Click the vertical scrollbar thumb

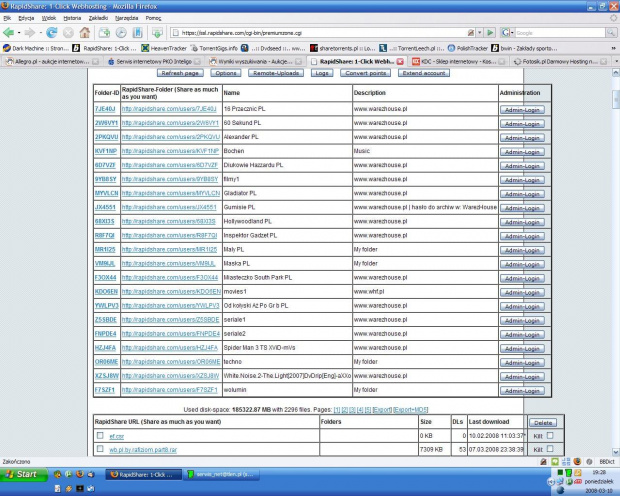[616, 99]
